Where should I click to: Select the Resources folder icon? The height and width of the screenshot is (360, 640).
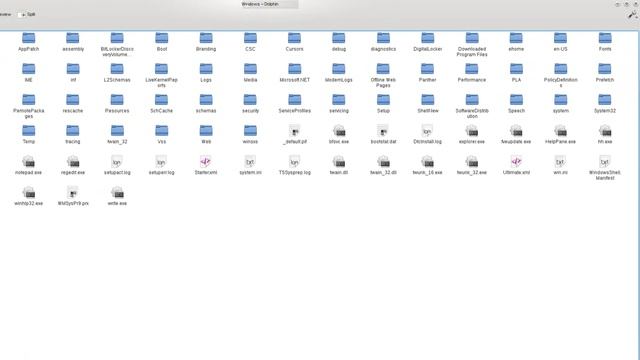pyautogui.click(x=117, y=100)
